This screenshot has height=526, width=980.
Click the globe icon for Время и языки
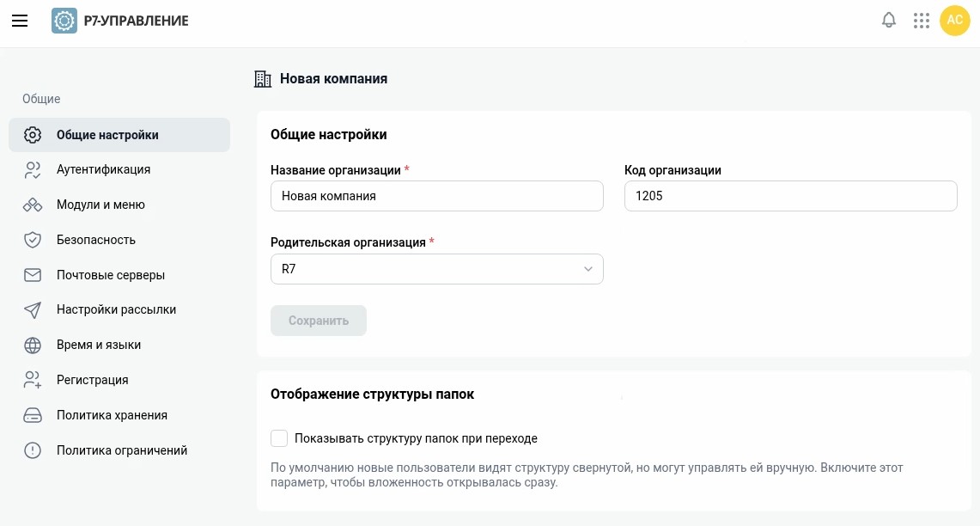tap(33, 346)
